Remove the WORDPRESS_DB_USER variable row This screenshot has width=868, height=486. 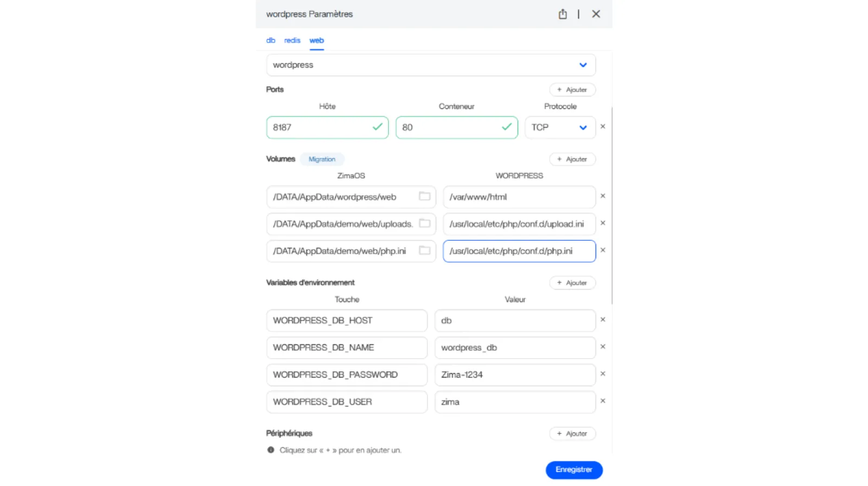tap(603, 401)
